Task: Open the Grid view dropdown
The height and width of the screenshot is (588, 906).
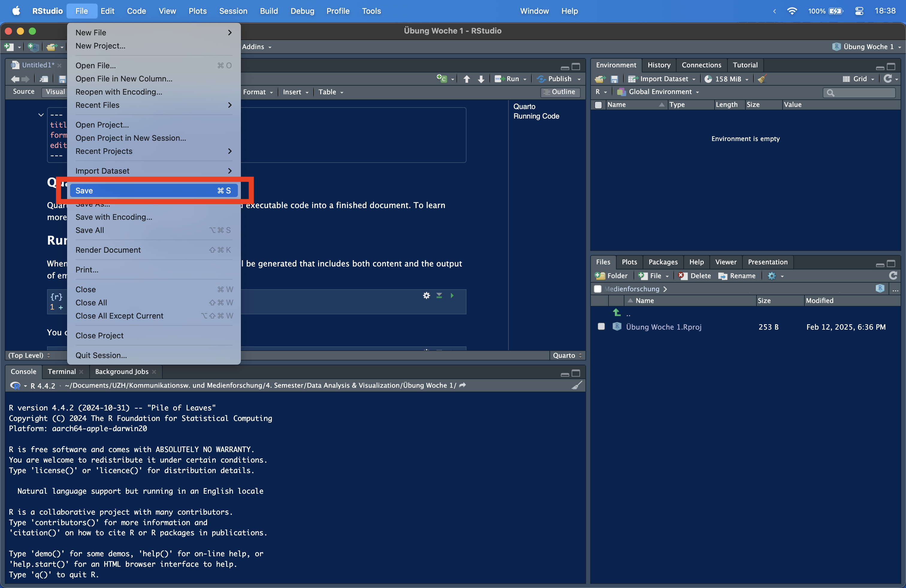Action: (858, 79)
